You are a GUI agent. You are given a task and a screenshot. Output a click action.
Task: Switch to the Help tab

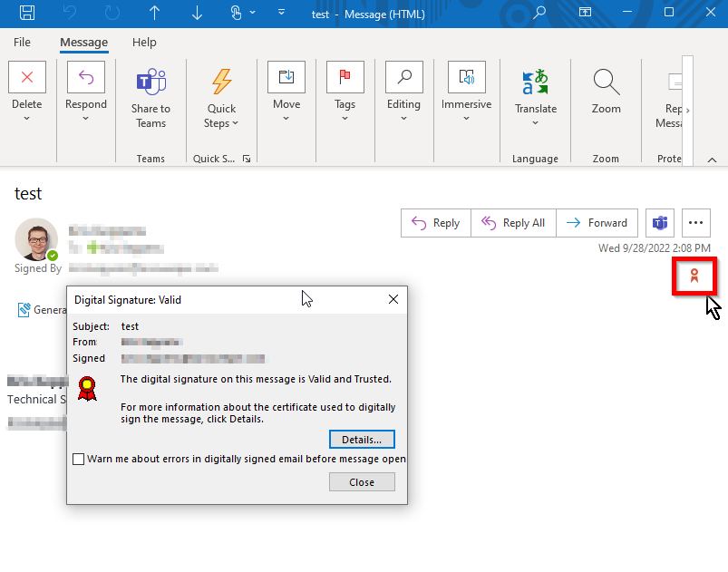point(144,43)
